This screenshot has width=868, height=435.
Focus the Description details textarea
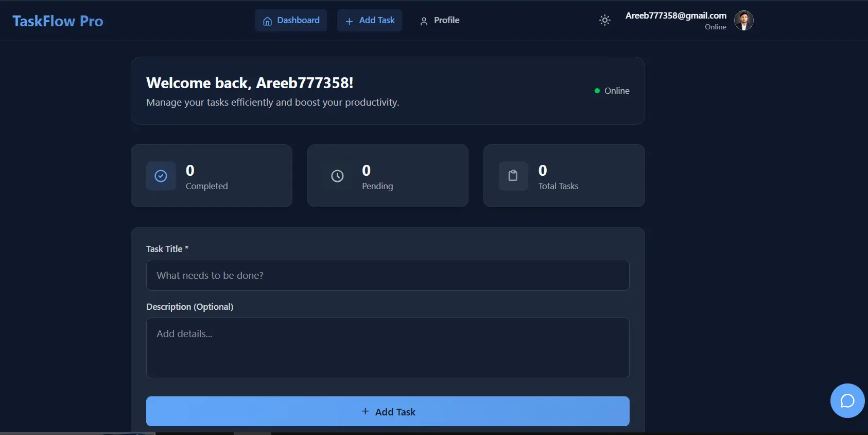pyautogui.click(x=388, y=348)
